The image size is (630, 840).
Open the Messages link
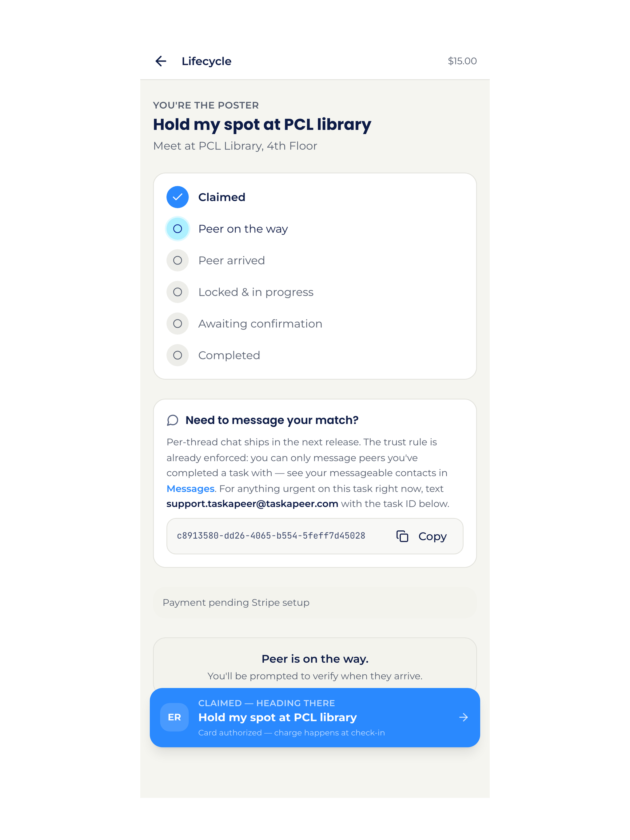click(190, 489)
